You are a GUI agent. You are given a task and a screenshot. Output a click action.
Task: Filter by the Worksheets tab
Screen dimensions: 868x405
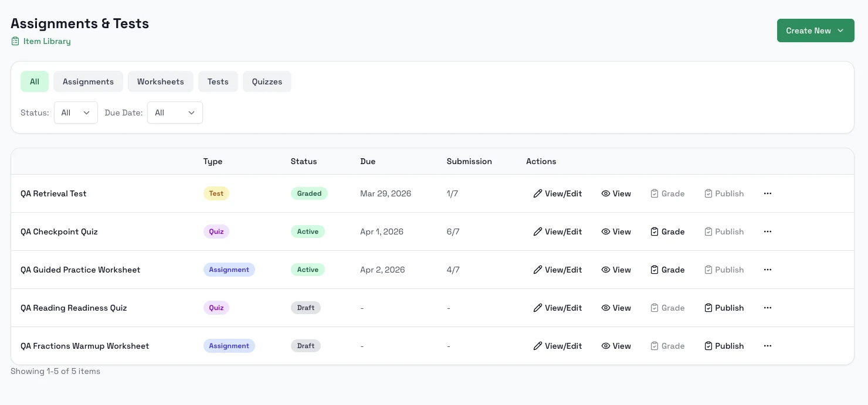160,81
